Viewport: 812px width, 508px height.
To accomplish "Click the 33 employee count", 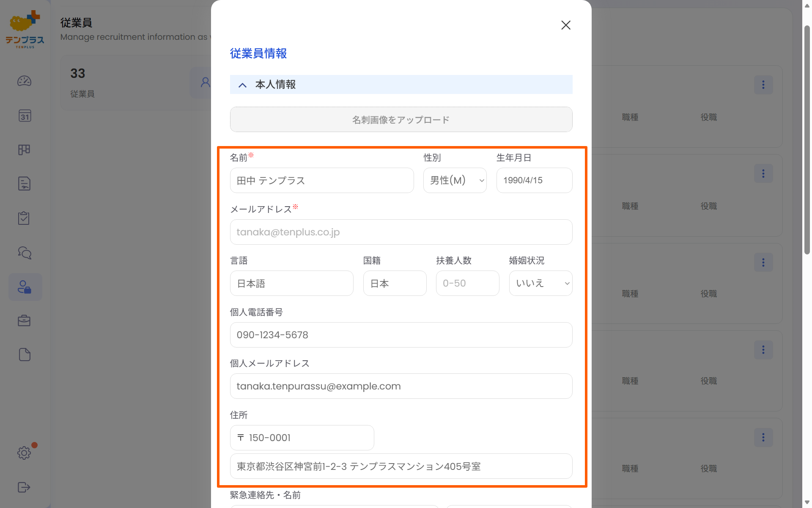I will 78,73.
